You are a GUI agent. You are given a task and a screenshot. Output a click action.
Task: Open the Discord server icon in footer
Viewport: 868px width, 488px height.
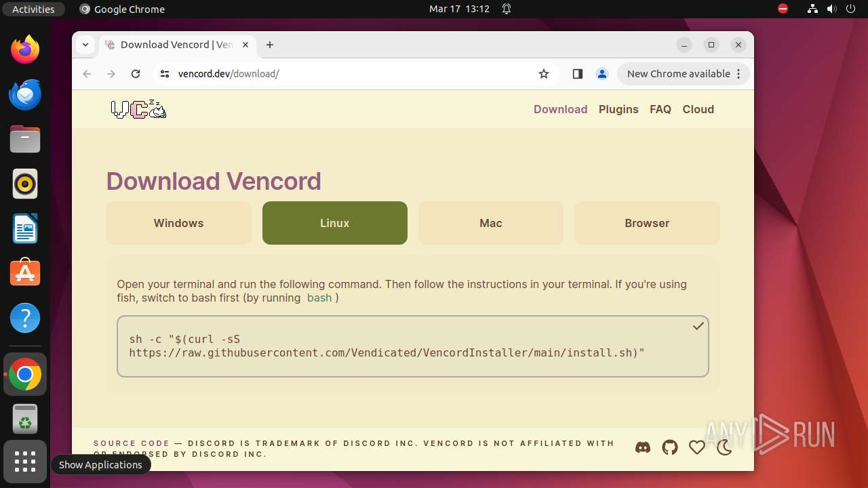click(x=642, y=447)
